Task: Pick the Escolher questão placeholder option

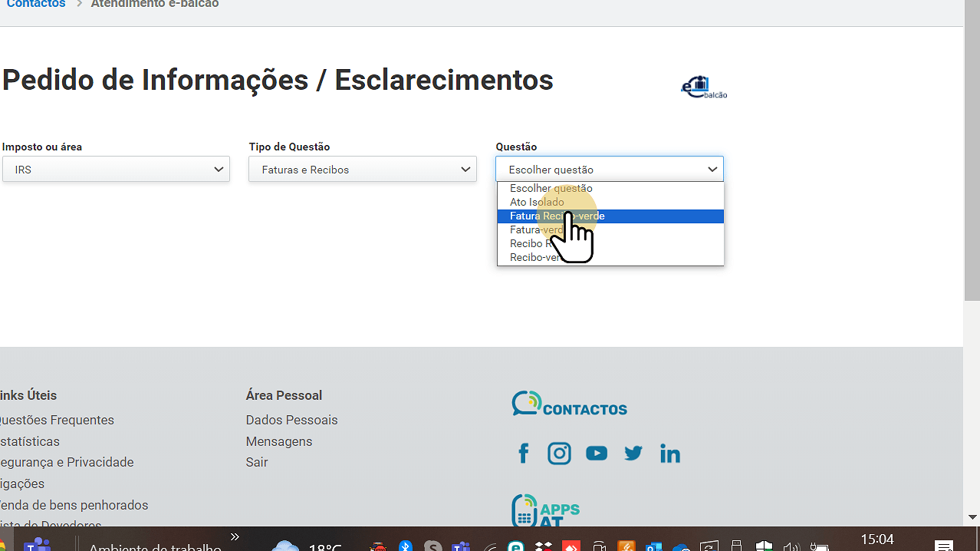Action: [551, 189]
